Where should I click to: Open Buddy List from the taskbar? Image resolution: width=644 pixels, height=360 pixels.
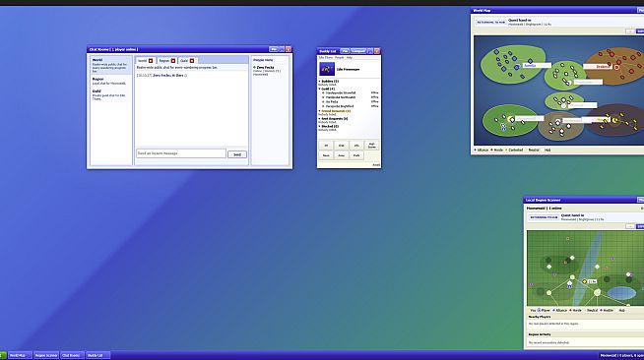97,355
